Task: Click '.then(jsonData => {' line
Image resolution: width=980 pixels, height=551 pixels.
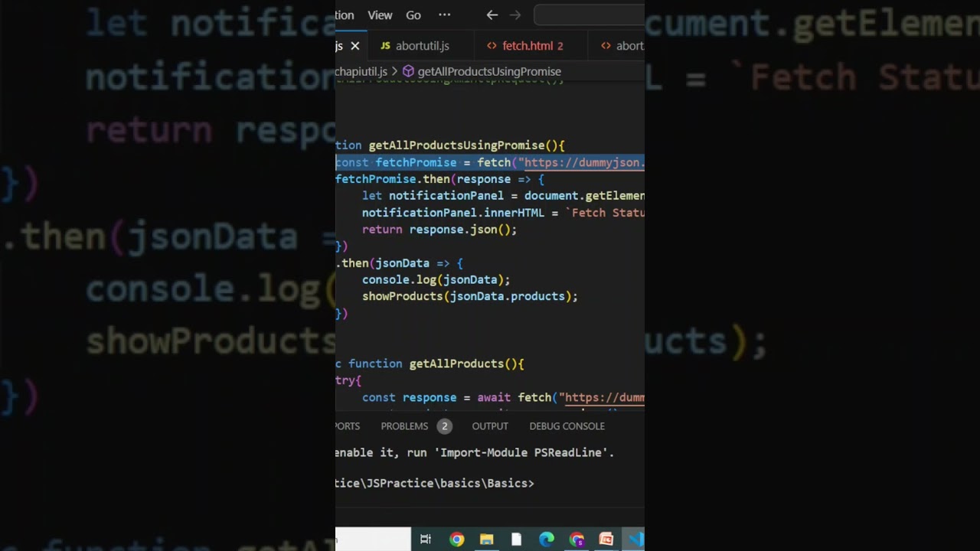Action: click(399, 263)
